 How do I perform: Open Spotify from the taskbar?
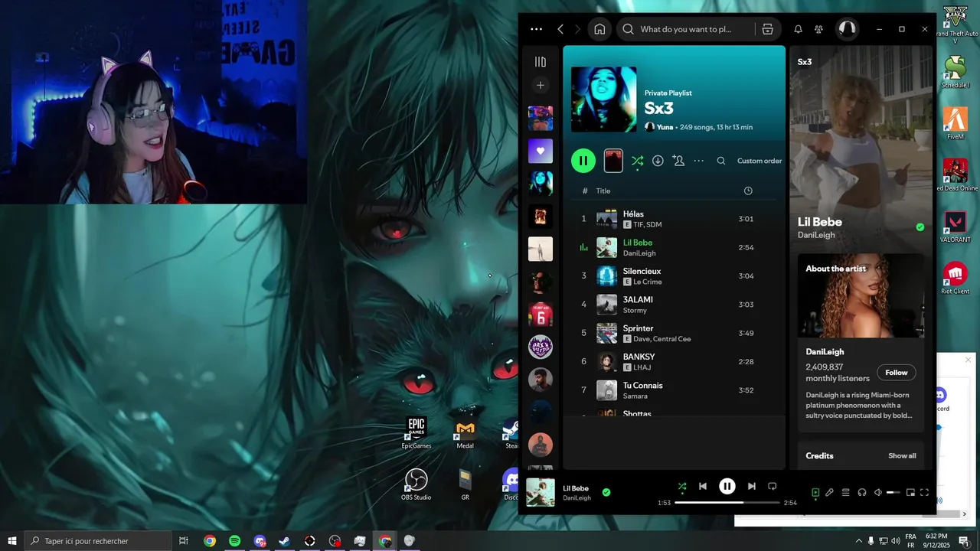[x=234, y=541]
